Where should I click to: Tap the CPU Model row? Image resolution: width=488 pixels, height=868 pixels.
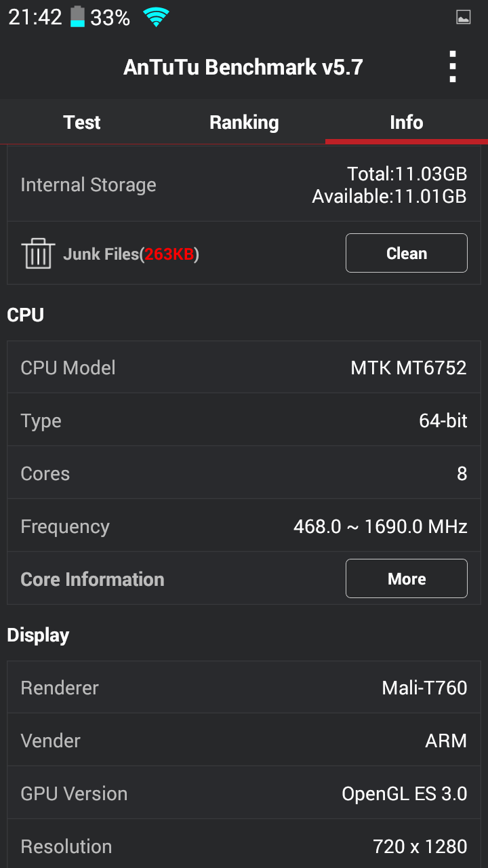point(244,368)
